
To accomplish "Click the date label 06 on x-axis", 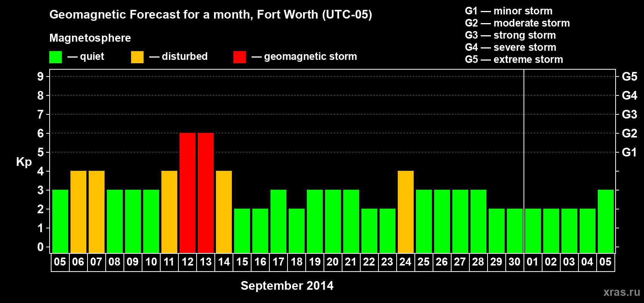I will point(78,262).
